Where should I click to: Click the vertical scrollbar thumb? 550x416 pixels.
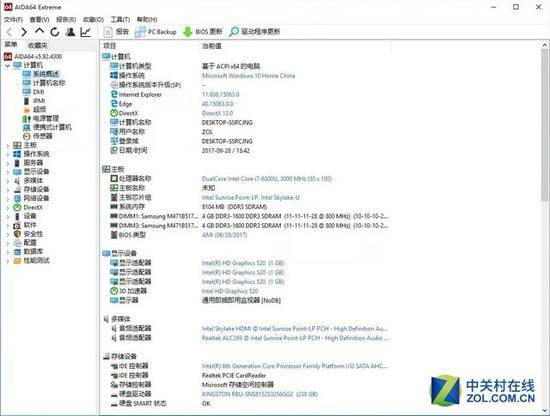tap(544, 125)
